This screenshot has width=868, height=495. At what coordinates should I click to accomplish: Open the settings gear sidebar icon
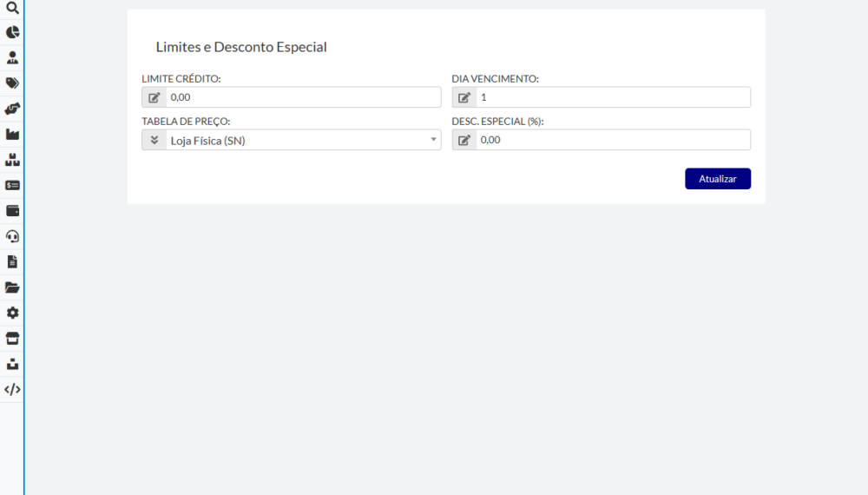coord(12,313)
